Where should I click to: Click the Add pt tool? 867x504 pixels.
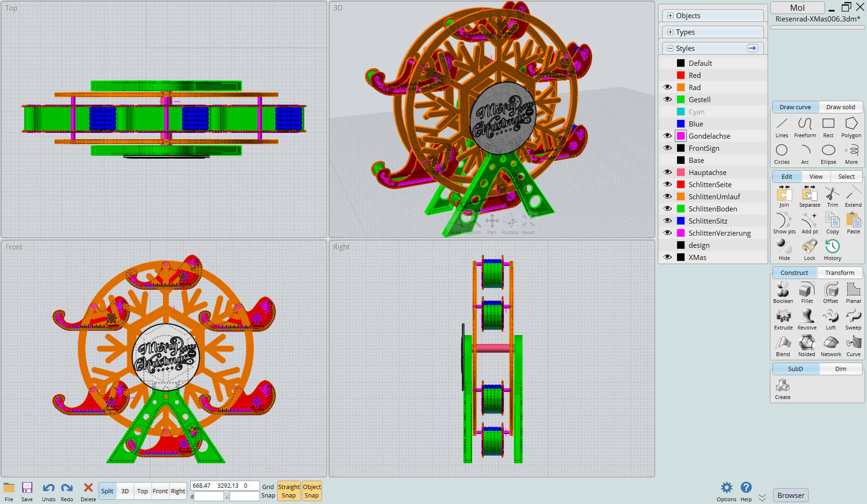pos(810,224)
